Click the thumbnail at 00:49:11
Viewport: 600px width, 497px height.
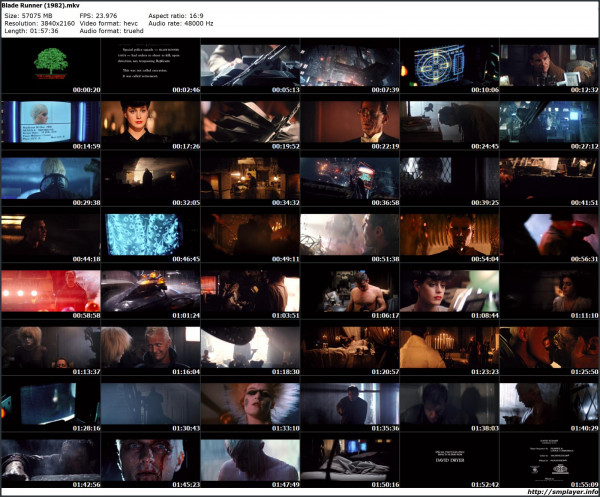(250, 235)
